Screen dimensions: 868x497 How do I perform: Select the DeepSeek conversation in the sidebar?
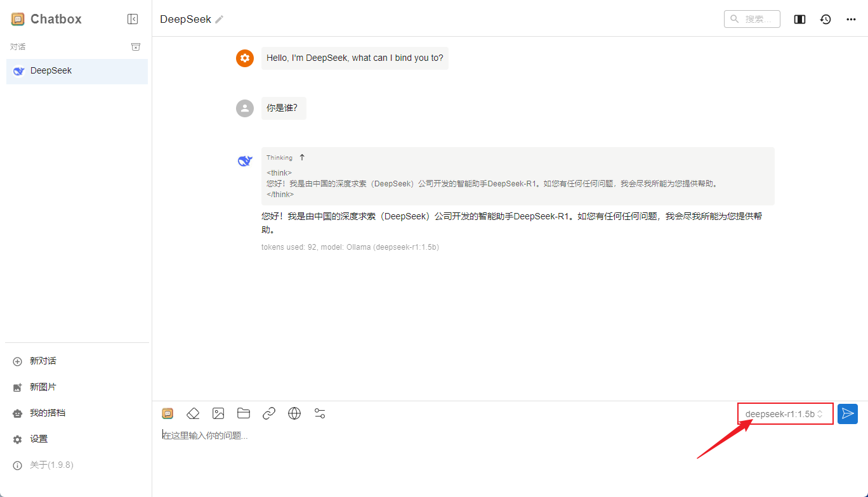pyautogui.click(x=77, y=71)
